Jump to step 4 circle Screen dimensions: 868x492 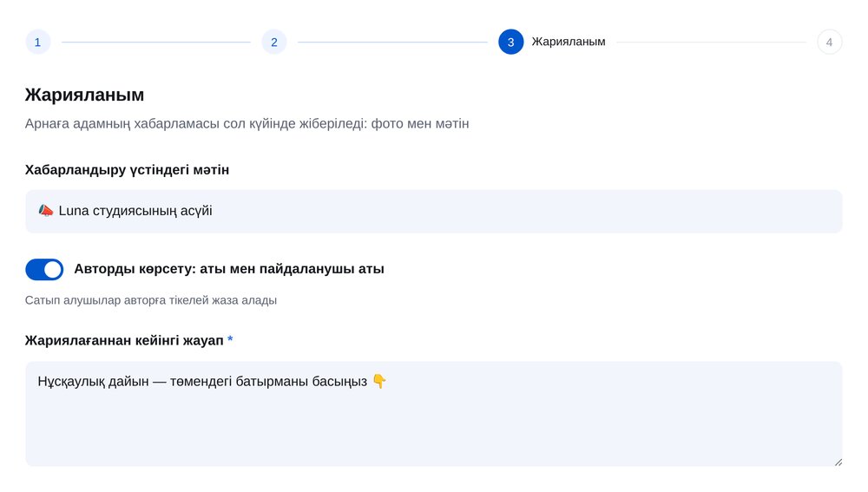[829, 42]
